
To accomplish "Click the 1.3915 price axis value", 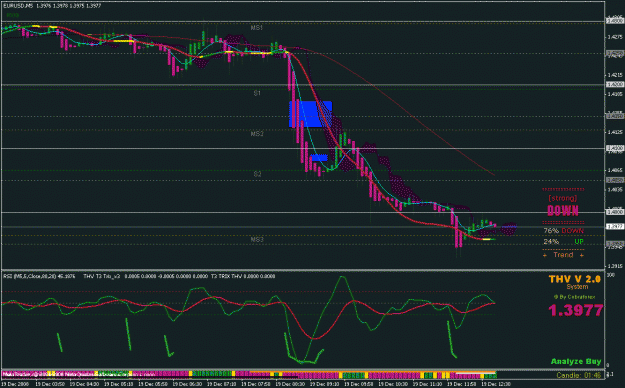I will click(614, 266).
